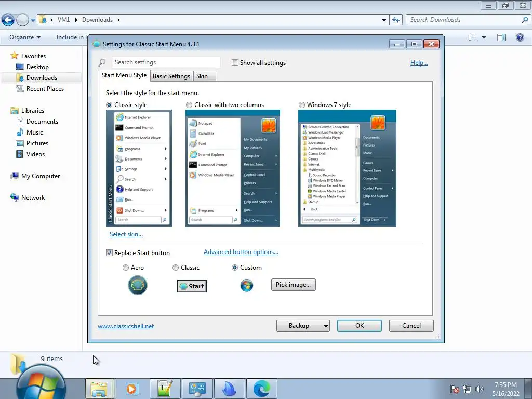This screenshot has height=399, width=532.
Task: Toggle the Show all settings checkbox
Action: coord(235,63)
